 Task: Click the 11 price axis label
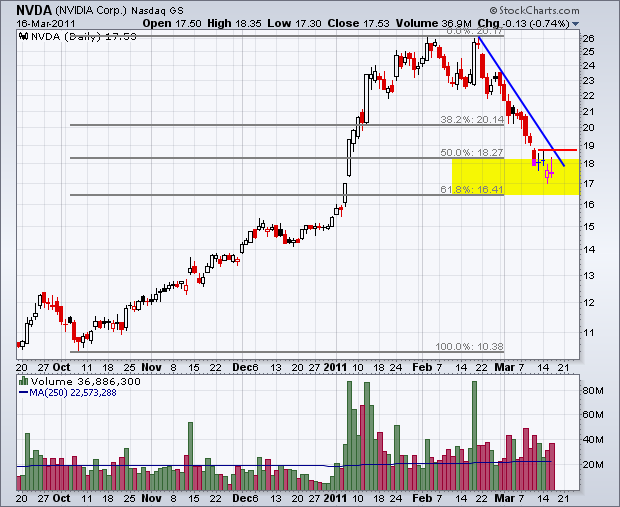pos(589,332)
